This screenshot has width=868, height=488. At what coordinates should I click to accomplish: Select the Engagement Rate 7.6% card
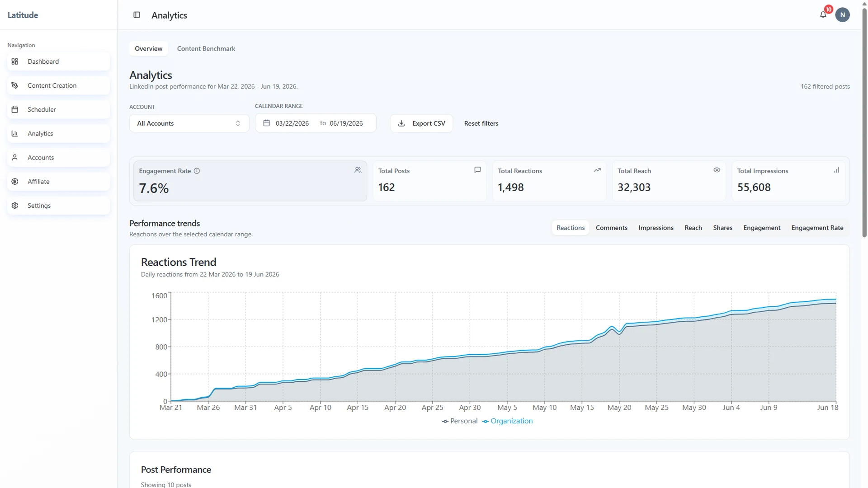coord(250,181)
